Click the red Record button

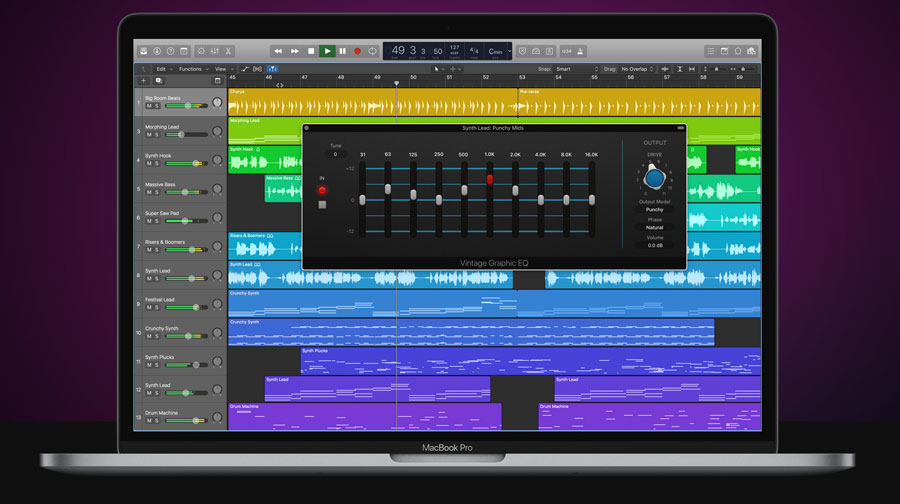[x=357, y=51]
